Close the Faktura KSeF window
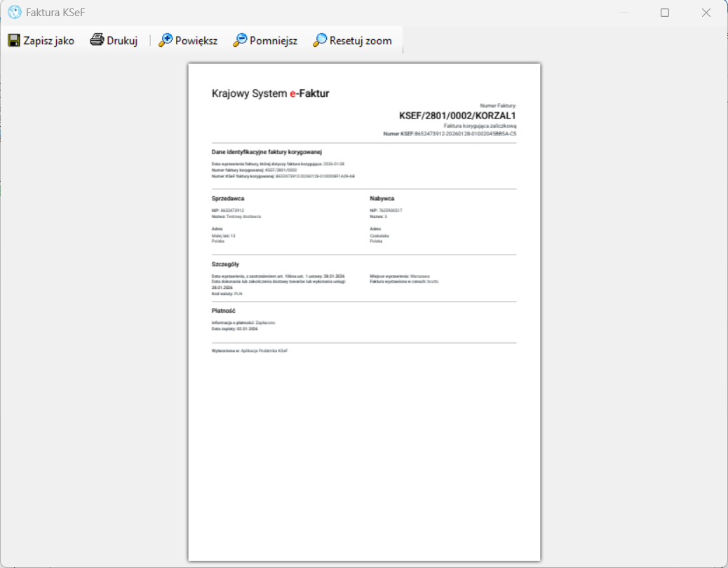The image size is (728, 568). 706,13
